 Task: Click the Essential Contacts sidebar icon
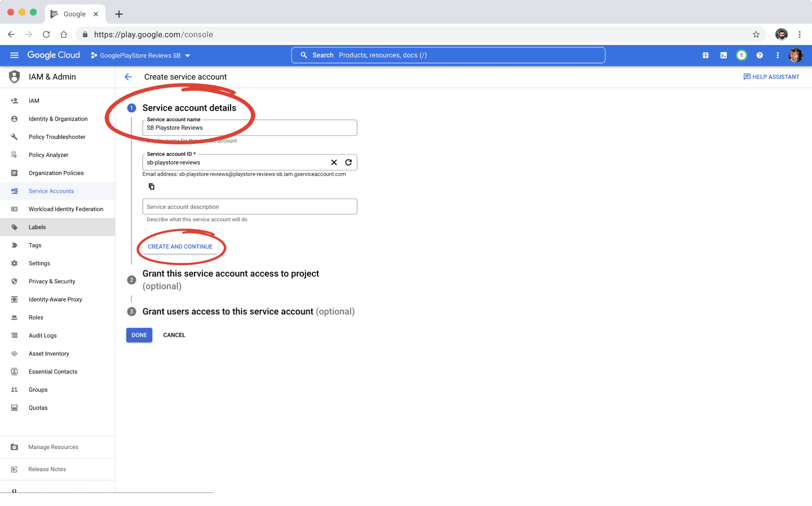[x=15, y=372]
